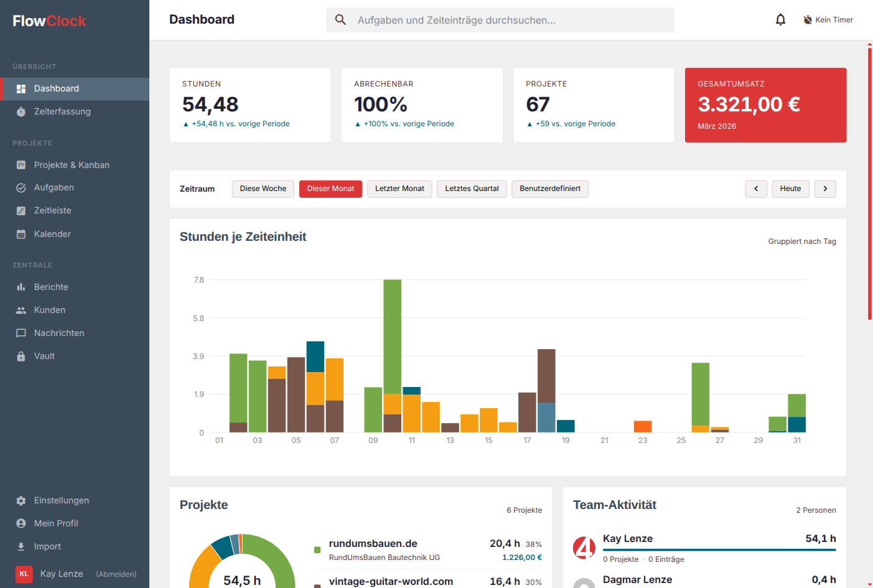Open the rundumsbauen.de project entry
Screen dimensions: 873x588
[428, 550]
